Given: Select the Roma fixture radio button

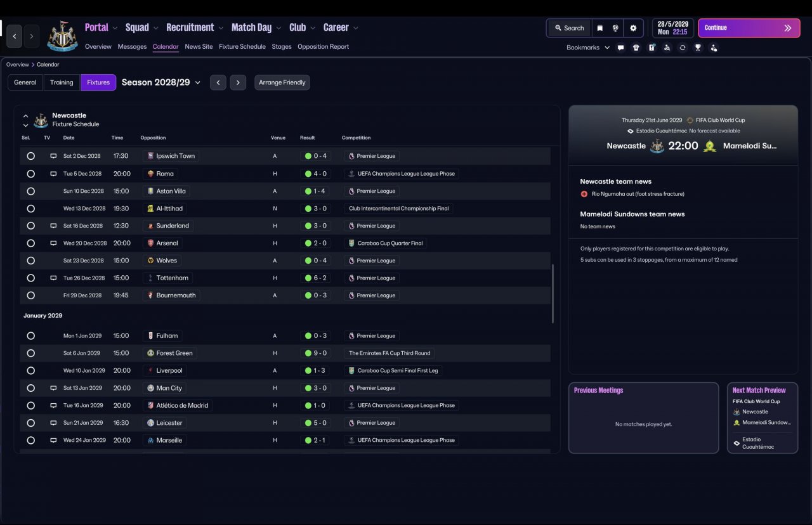Looking at the screenshot, I should click(30, 174).
